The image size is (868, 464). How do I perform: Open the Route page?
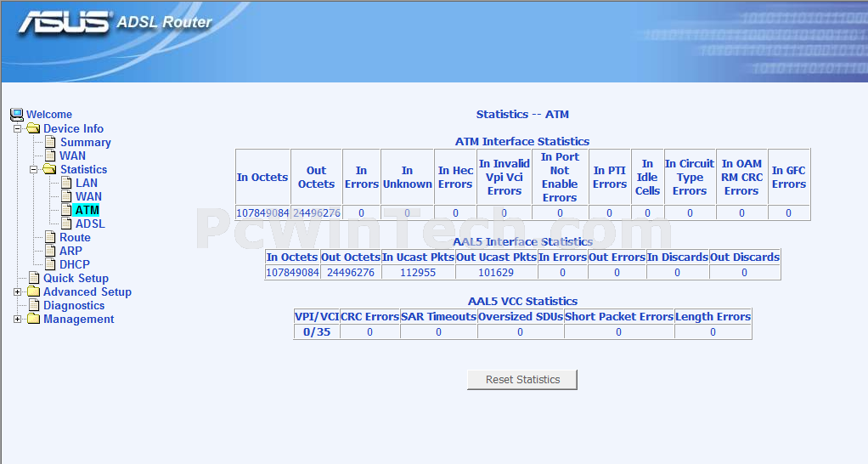pyautogui.click(x=76, y=238)
